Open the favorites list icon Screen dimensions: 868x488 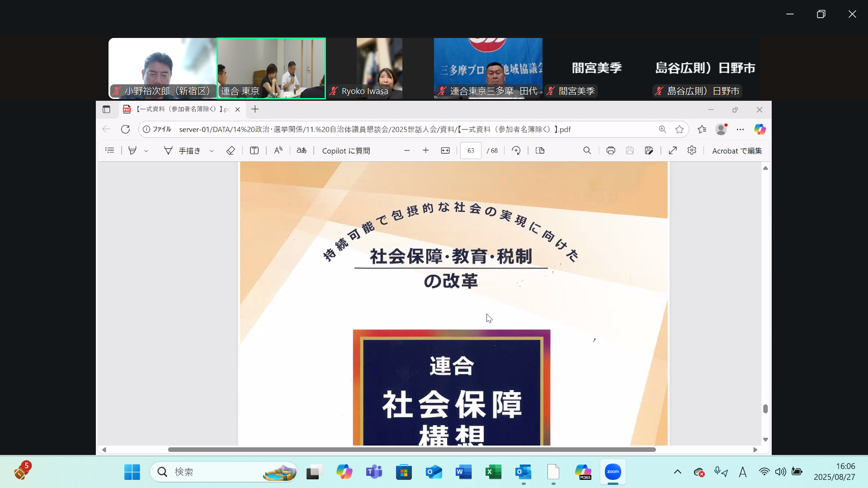[702, 129]
